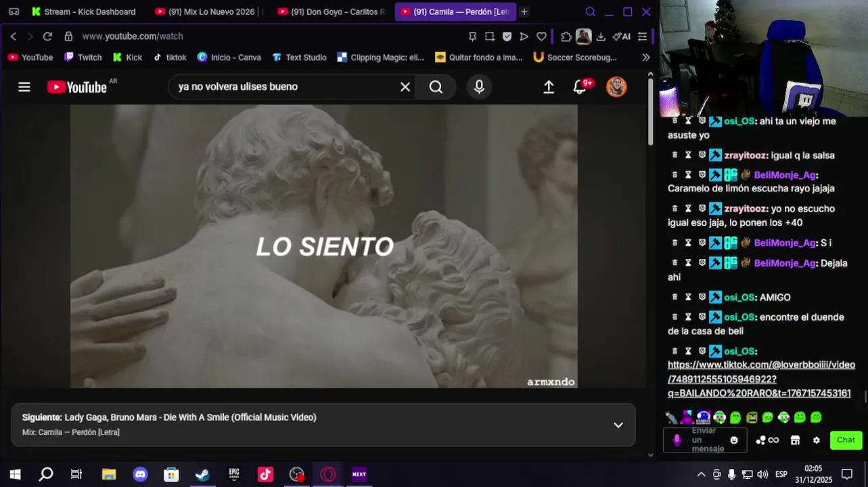Open the TikTok link posted by osi_OS
This screenshot has height=487, width=868.
click(760, 379)
